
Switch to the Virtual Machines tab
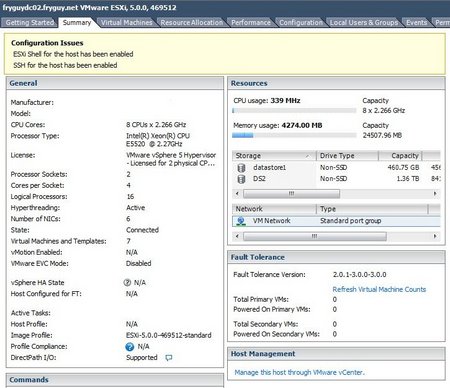coord(127,22)
